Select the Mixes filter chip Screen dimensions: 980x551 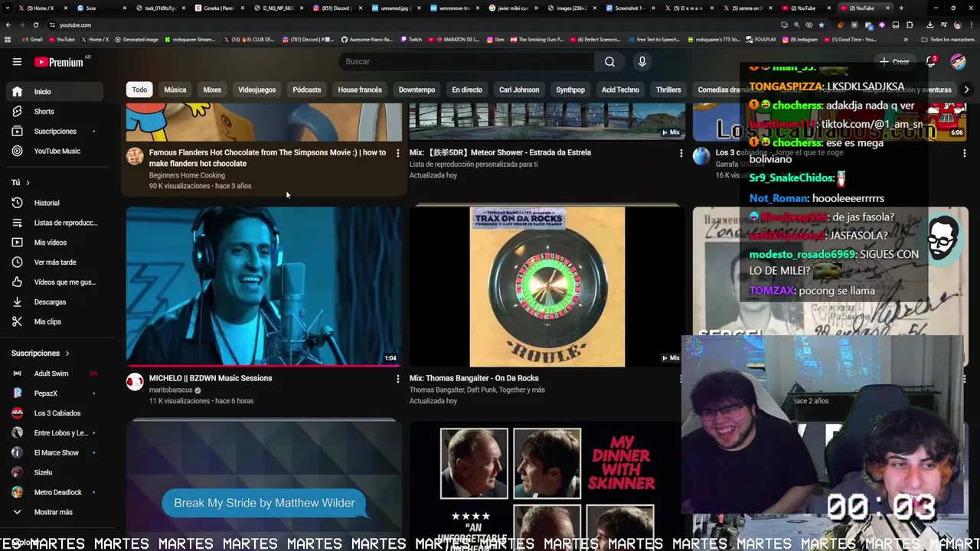tap(212, 90)
